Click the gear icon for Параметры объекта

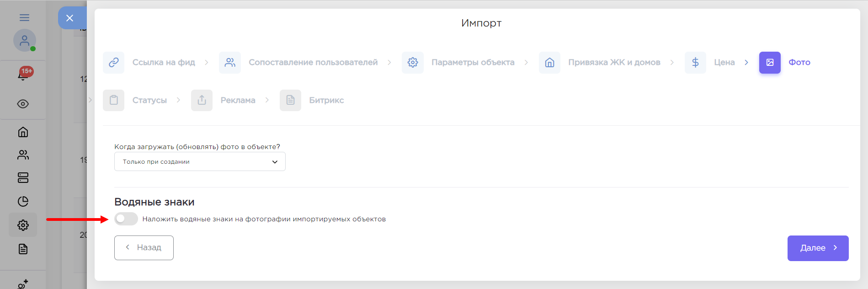413,63
